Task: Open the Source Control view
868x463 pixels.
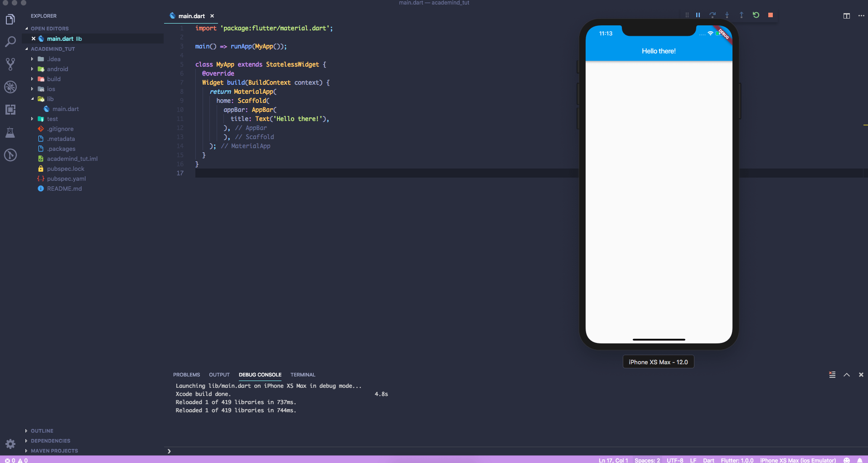Action: coord(10,64)
